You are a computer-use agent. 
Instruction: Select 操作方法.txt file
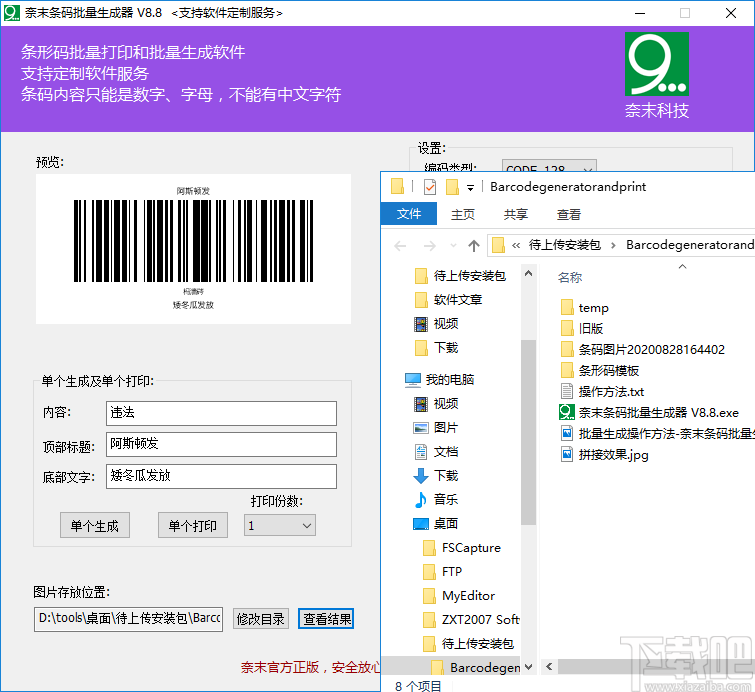(x=602, y=392)
